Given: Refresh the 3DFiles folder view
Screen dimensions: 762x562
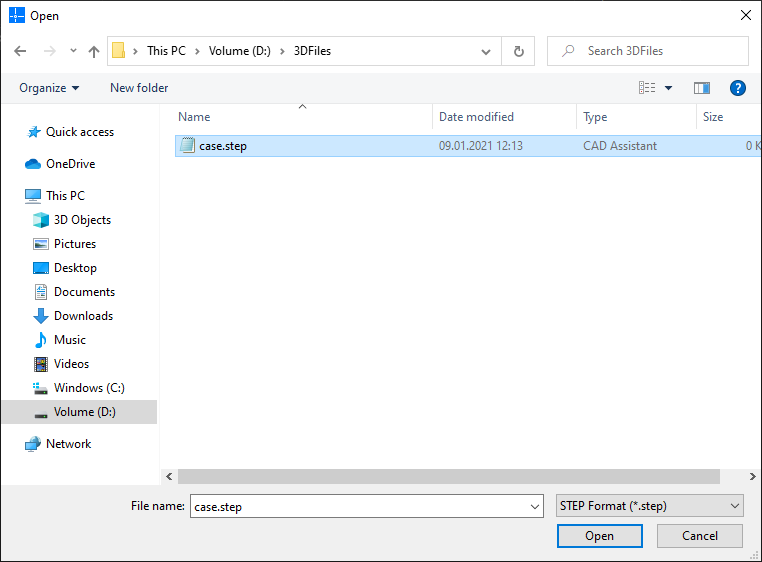Looking at the screenshot, I should 518,51.
